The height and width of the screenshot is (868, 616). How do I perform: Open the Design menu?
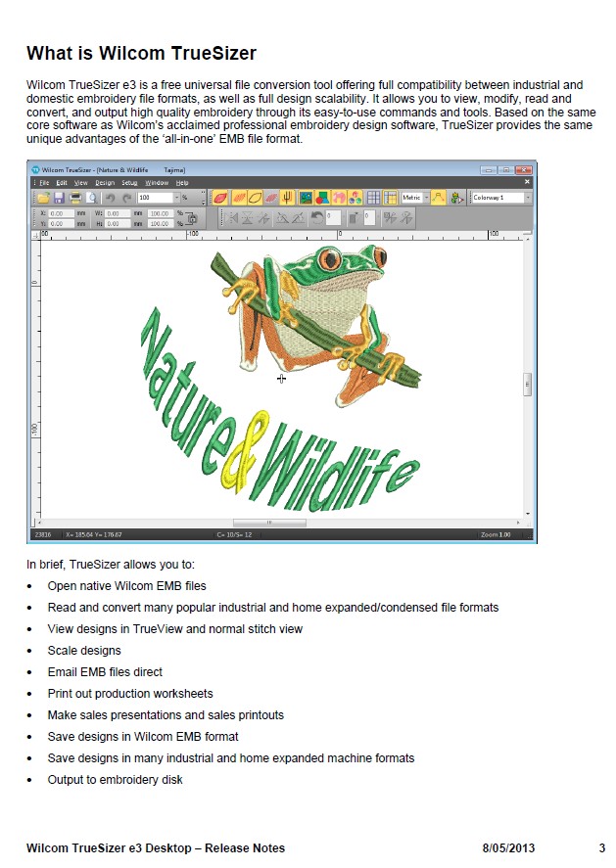pyautogui.click(x=105, y=183)
